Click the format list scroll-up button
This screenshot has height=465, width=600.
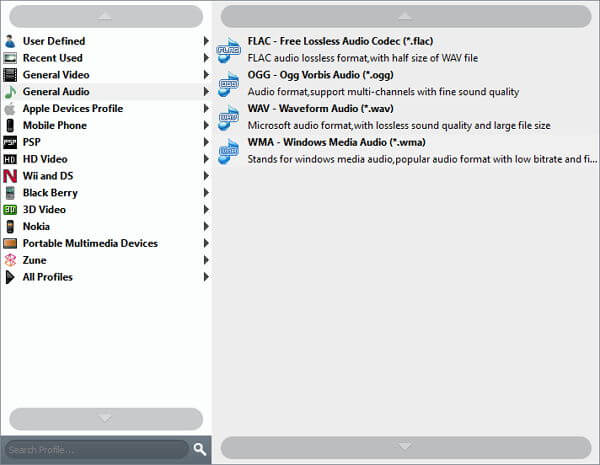point(406,16)
